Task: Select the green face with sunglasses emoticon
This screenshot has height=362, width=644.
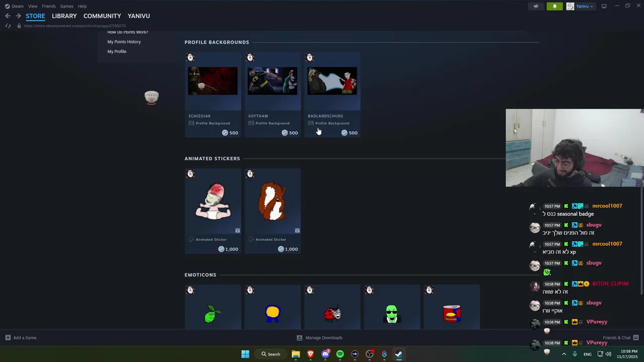Action: [x=392, y=314]
